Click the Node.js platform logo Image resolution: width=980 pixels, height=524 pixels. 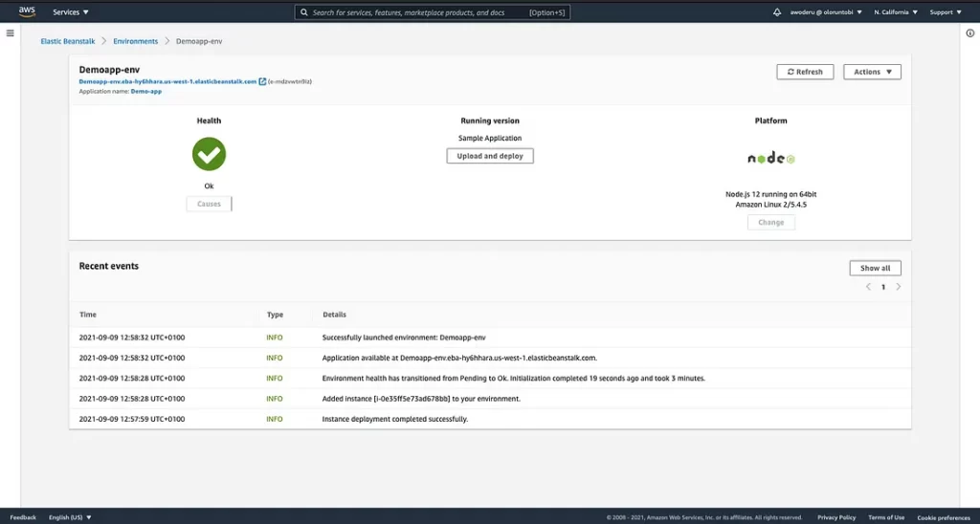(770, 158)
